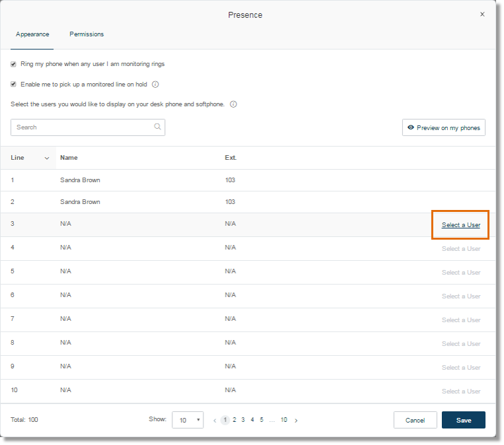Open the Show rows per page dropdown
Viewport: 504px width, 445px height.
point(188,420)
